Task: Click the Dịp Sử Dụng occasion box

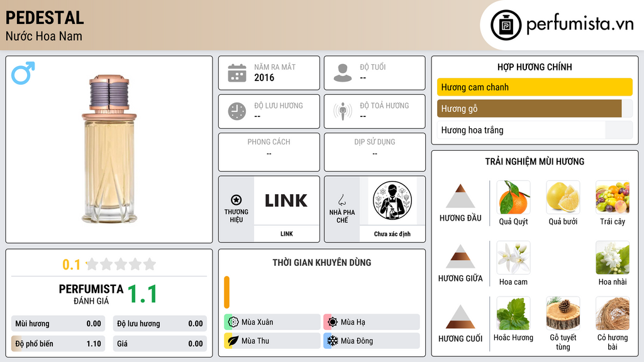Action: point(375,152)
